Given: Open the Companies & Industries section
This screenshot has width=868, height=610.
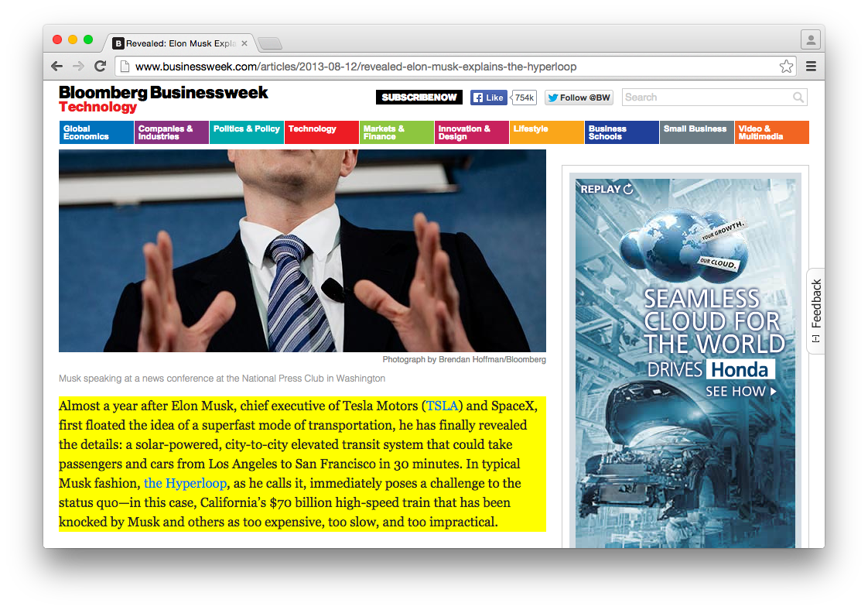Looking at the screenshot, I should (x=172, y=132).
